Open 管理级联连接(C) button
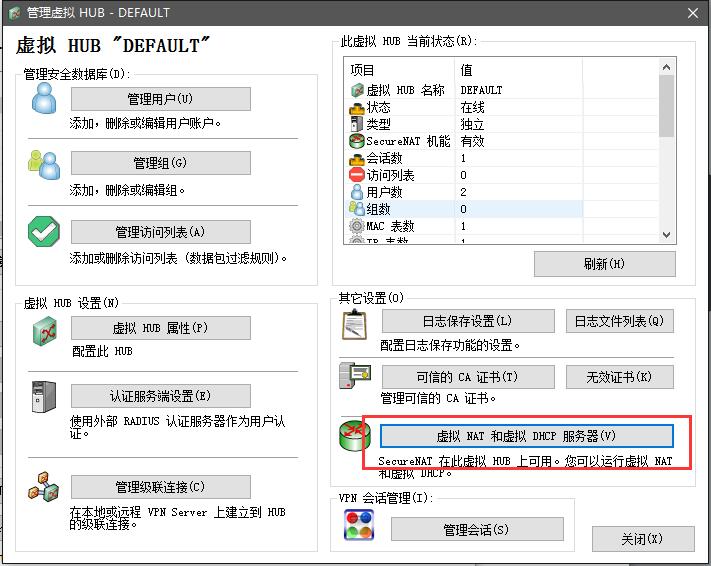Image resolution: width=711 pixels, height=566 pixels. tap(161, 487)
